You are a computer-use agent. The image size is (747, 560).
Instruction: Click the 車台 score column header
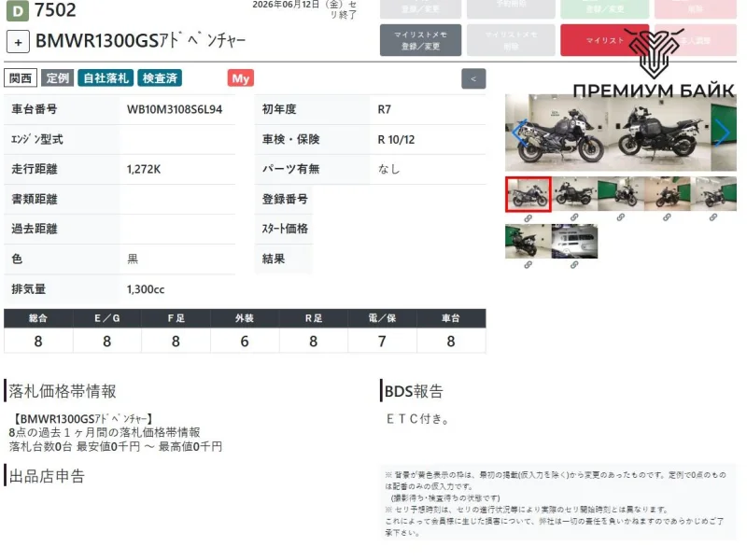point(451,318)
